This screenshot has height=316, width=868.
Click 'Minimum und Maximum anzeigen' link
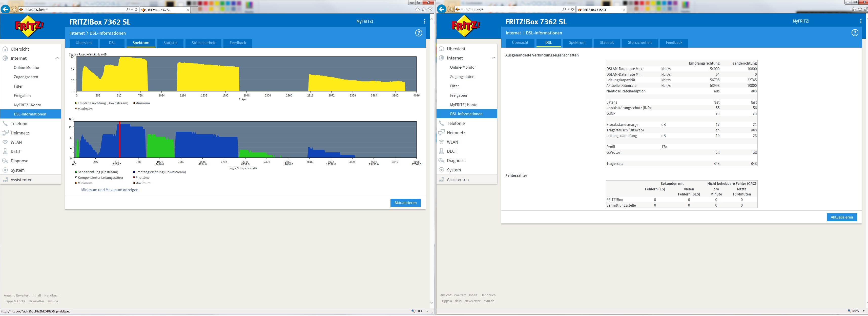(110, 190)
